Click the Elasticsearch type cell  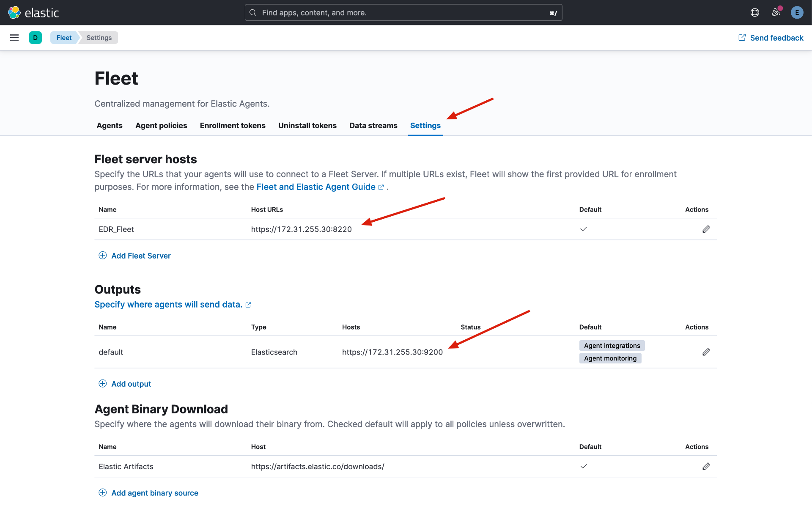274,352
